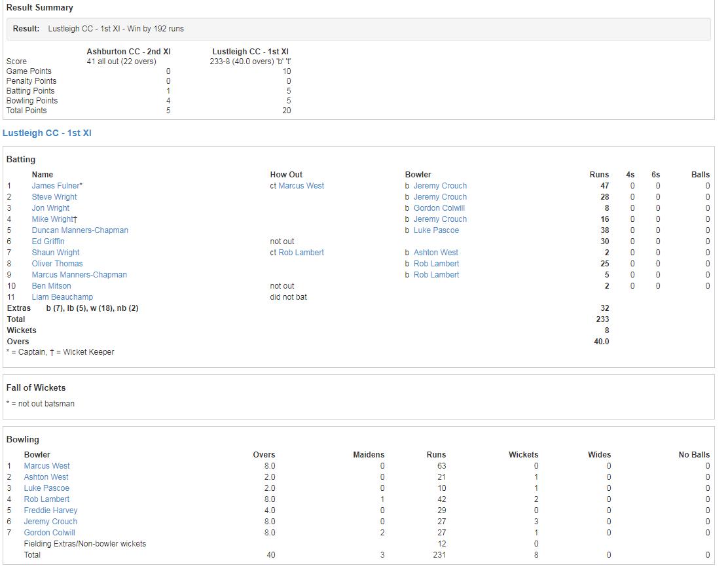Open Ashton West bowler link in Shaun Wright row
Screen dimensions: 728x572
[436, 253]
